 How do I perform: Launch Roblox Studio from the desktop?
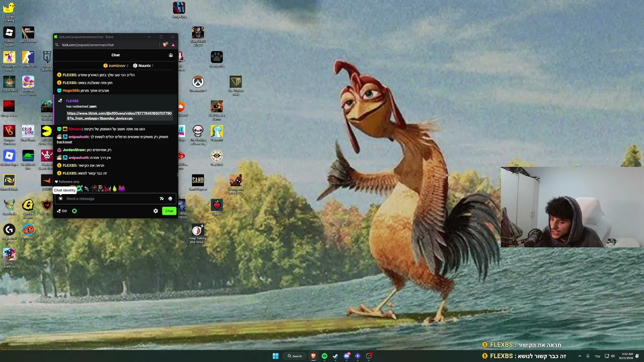(x=9, y=36)
